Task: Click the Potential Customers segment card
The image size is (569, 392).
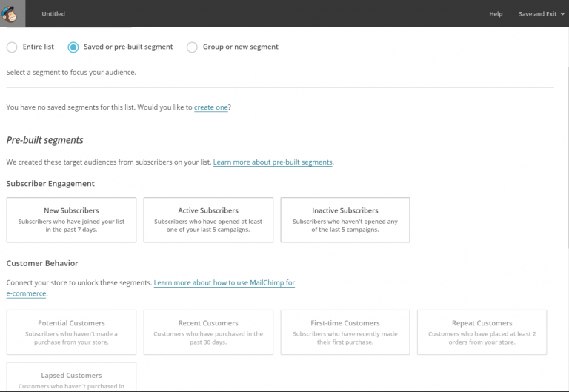Action: 71,332
